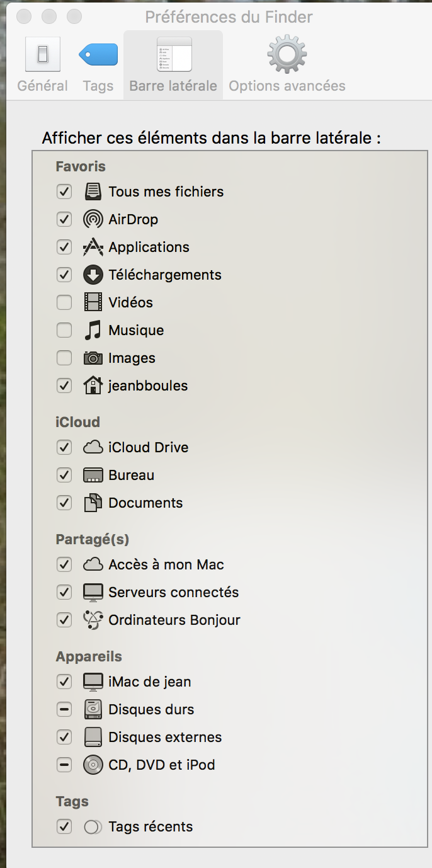Enable the Vidéos checkbox
Viewport: 432px width, 868px height.
(64, 302)
